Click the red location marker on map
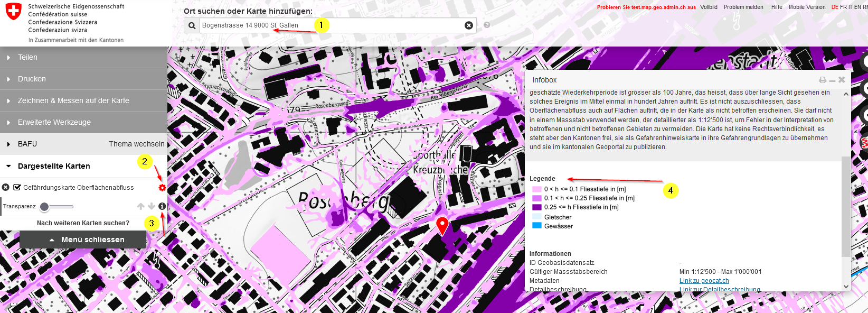This screenshot has height=313, width=868. [442, 225]
